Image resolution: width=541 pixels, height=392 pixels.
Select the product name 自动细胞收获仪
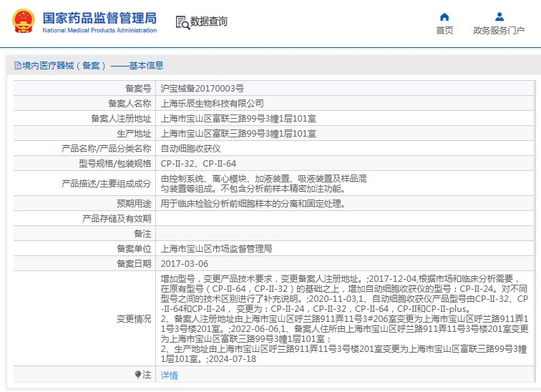[190, 149]
